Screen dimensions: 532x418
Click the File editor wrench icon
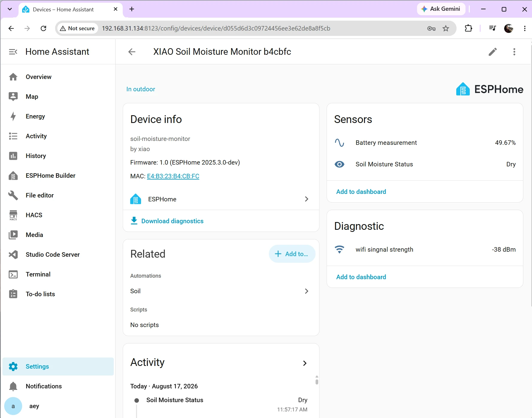pos(13,195)
